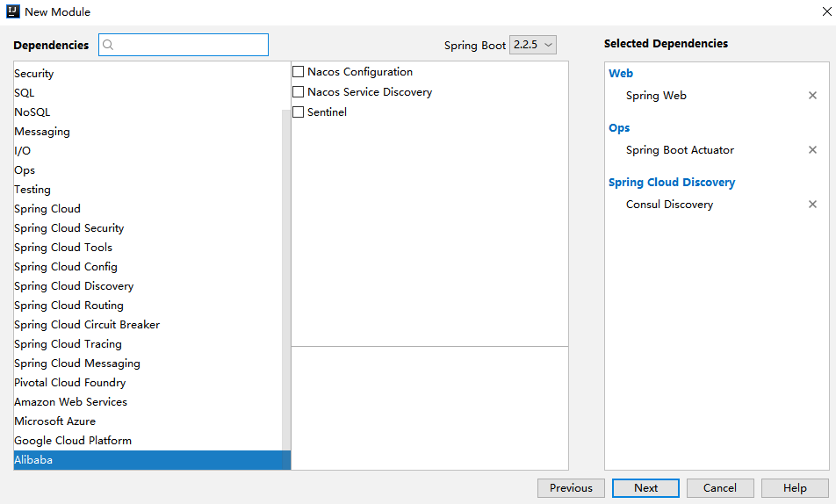Viewport: 836px width, 504px height.
Task: Cancel the module creation
Action: pyautogui.click(x=720, y=488)
